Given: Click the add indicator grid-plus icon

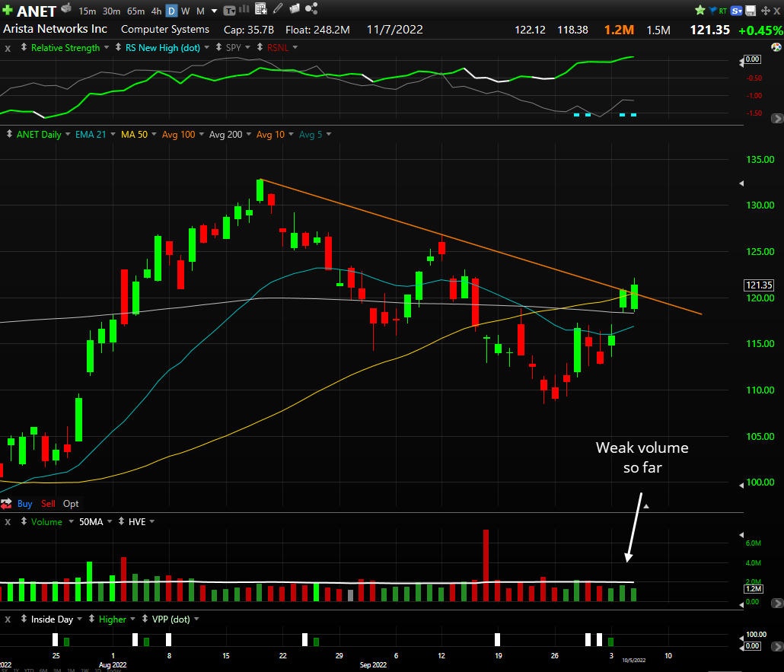Looking at the screenshot, I should pyautogui.click(x=260, y=8).
